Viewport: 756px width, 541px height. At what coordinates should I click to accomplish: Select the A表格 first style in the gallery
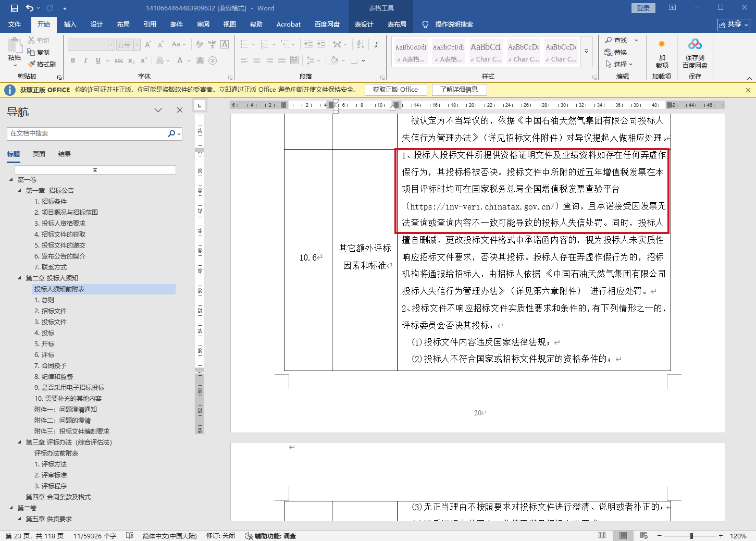[x=411, y=52]
